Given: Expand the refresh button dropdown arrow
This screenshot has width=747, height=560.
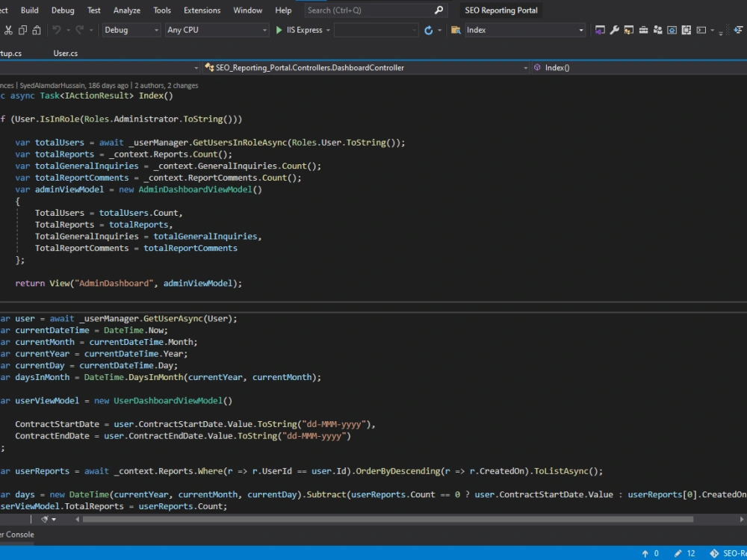Looking at the screenshot, I should click(x=439, y=30).
